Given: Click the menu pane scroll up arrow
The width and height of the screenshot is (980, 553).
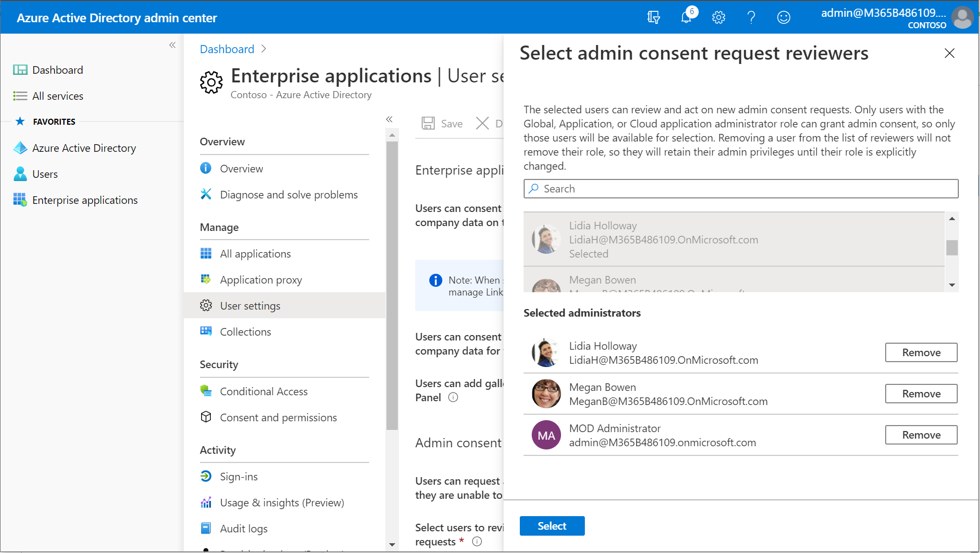Looking at the screenshot, I should (x=392, y=134).
